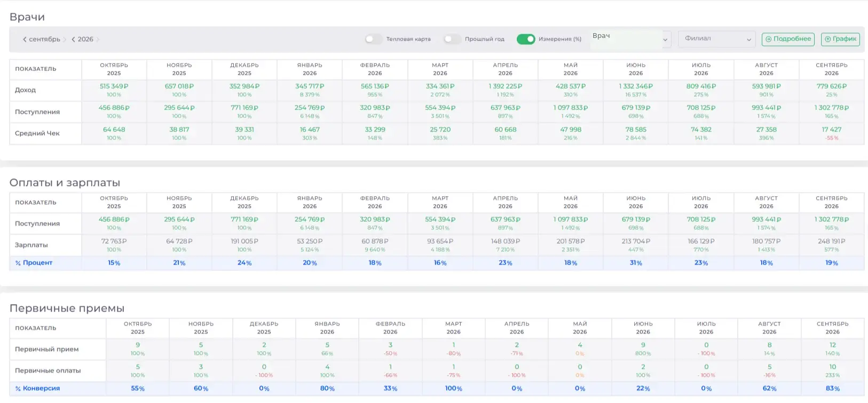Click Доход value 515 349₽ for October
868x403 pixels.
[114, 86]
